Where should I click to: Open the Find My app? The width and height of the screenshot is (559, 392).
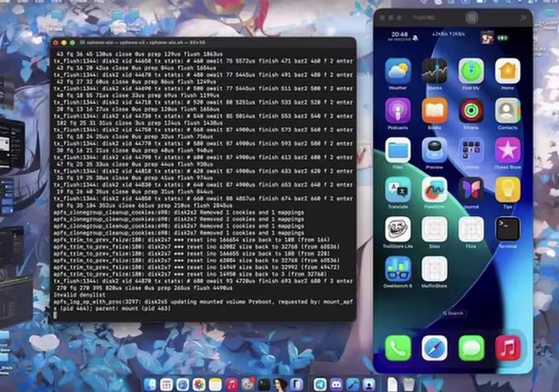(471, 71)
